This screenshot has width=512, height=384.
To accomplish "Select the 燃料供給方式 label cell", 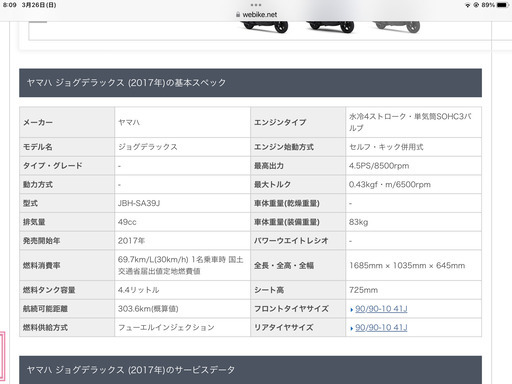I will click(67, 328).
